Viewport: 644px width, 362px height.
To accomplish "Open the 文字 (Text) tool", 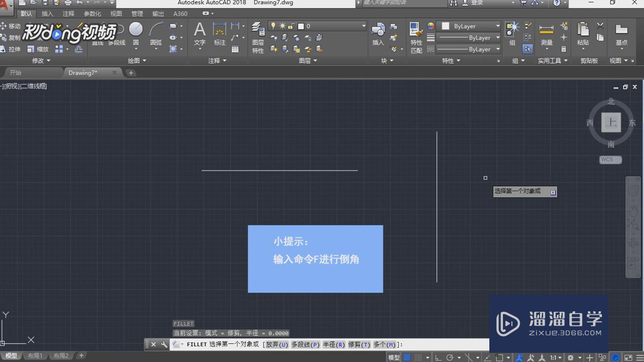I will pyautogui.click(x=199, y=31).
